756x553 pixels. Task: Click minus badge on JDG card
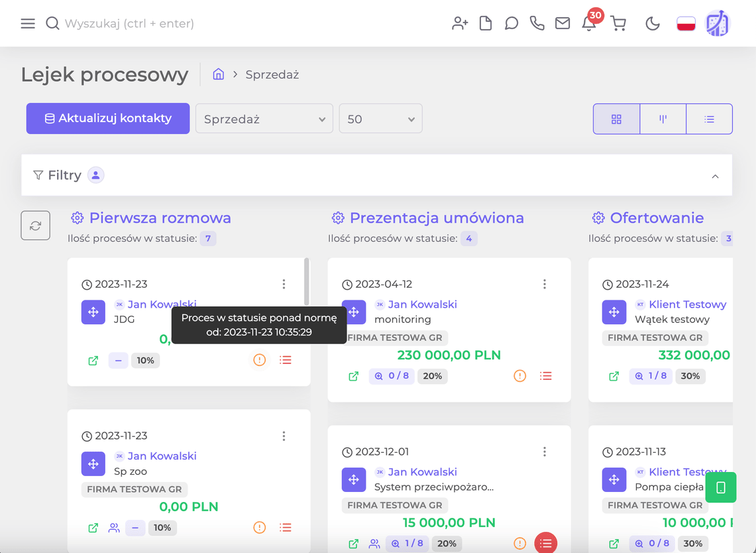118,361
